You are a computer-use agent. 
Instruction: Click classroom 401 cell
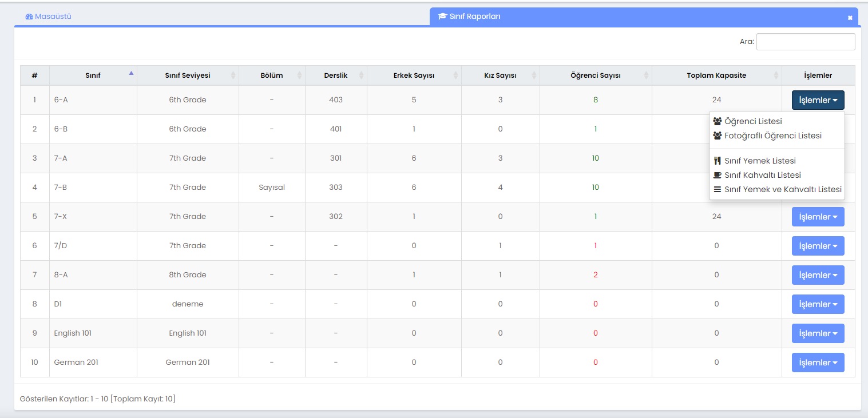(x=336, y=129)
